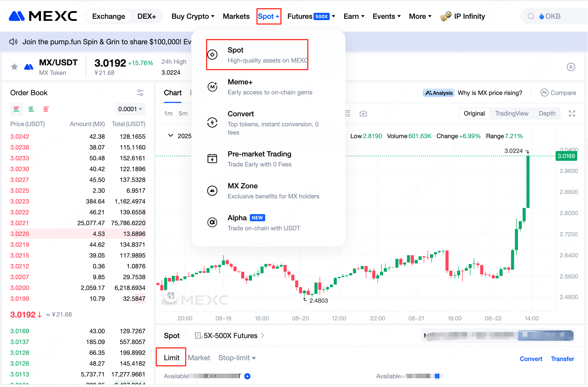Star MX/USDT as favorite
Viewport: 588px width, 387px height.
[x=14, y=67]
